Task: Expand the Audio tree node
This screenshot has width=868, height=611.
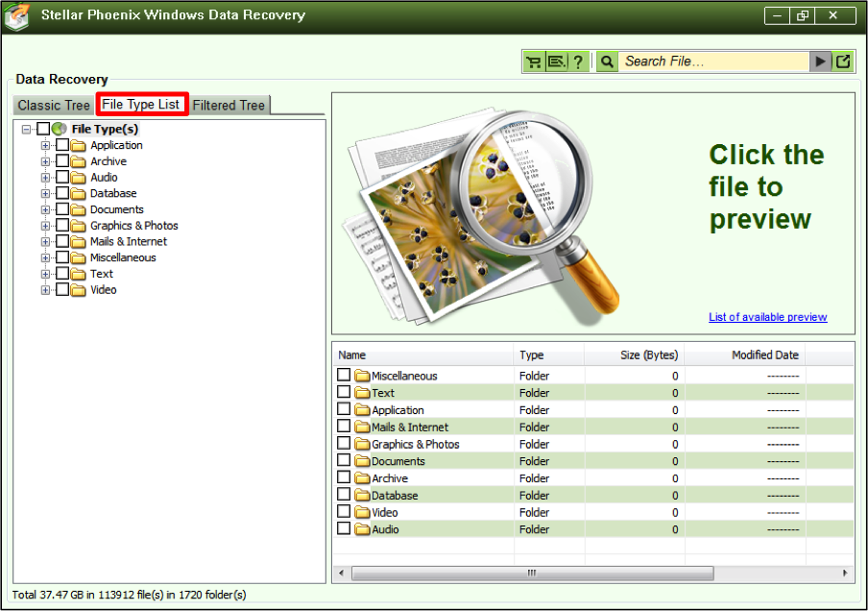Action: [x=45, y=178]
